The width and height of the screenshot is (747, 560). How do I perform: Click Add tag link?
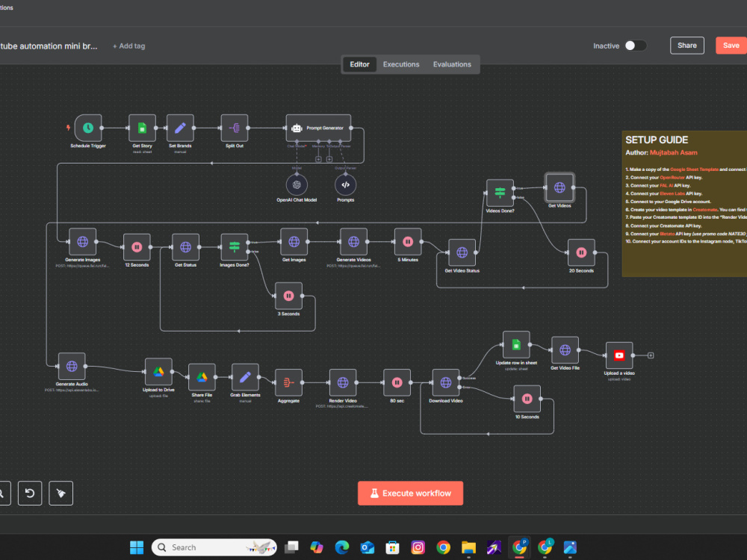click(129, 46)
